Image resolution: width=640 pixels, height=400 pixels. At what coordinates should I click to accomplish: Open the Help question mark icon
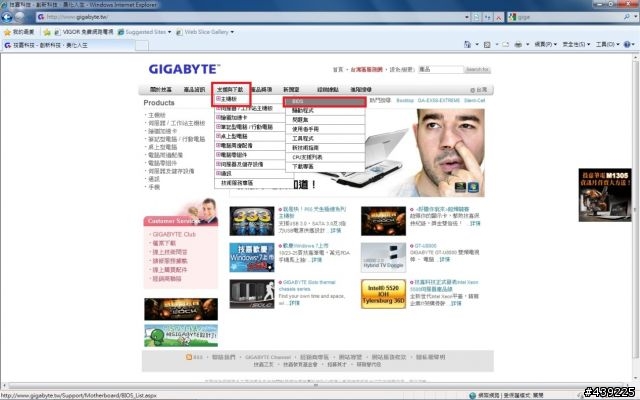pyautogui.click(x=627, y=44)
